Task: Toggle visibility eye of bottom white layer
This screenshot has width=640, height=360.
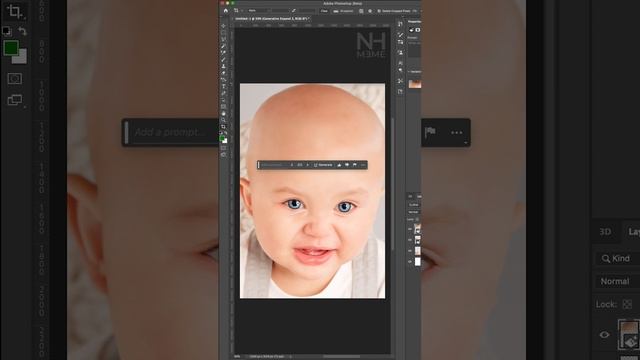Action: [410, 262]
